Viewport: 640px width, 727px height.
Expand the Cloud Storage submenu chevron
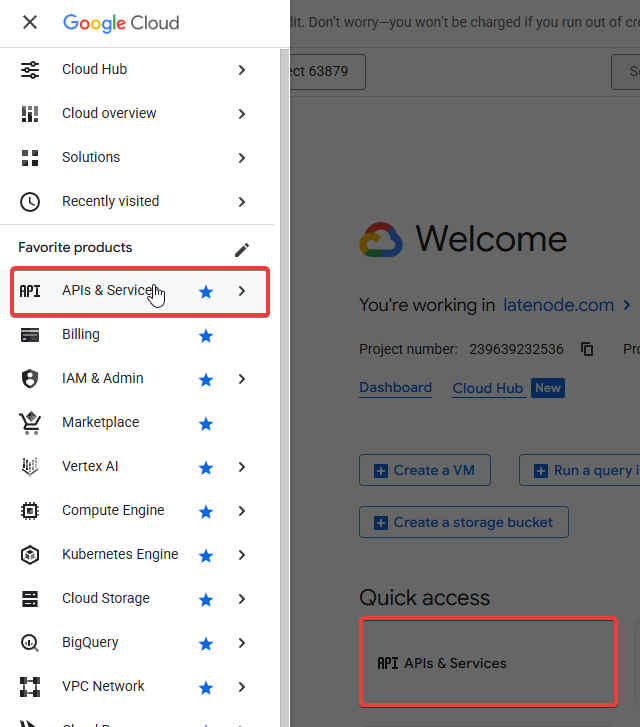(242, 599)
